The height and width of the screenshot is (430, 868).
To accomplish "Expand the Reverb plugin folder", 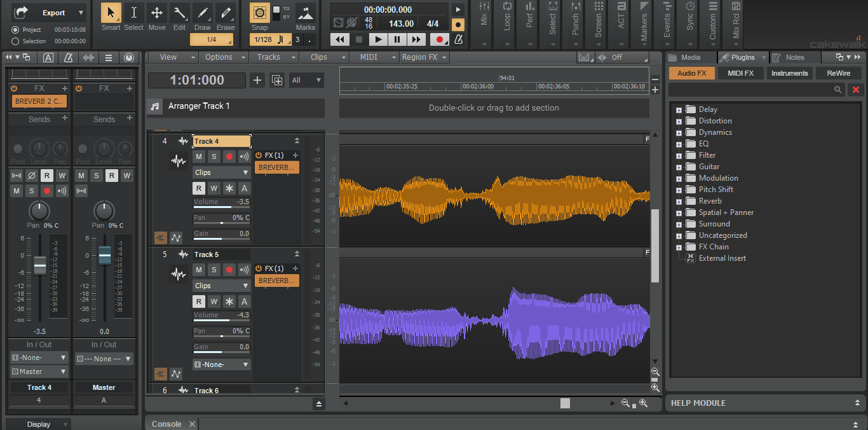I will click(x=679, y=201).
